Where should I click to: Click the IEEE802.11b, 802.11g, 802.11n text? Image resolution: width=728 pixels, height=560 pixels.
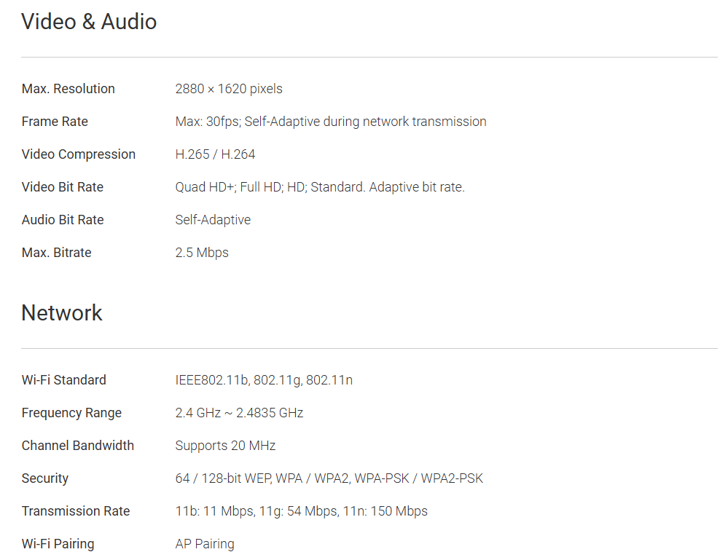point(264,380)
